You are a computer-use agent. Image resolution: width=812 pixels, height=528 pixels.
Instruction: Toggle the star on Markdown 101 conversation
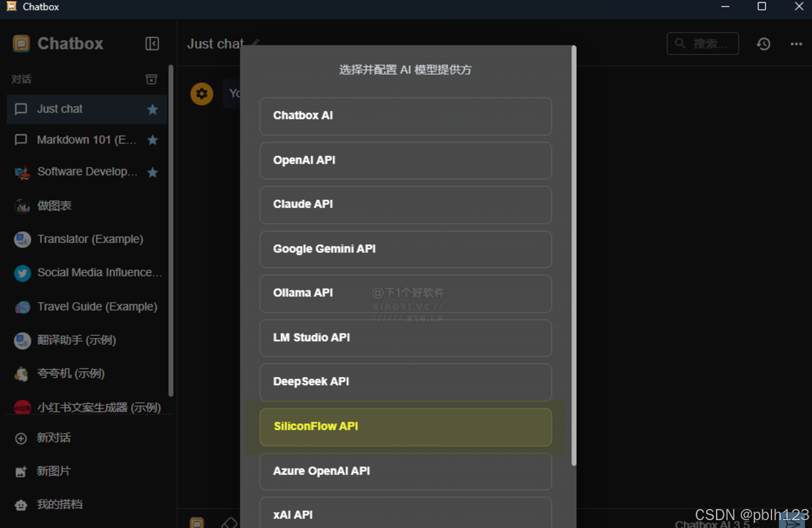[153, 140]
